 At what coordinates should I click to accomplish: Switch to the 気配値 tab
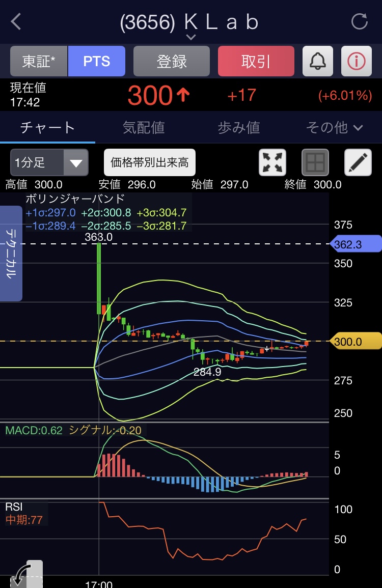coord(144,127)
